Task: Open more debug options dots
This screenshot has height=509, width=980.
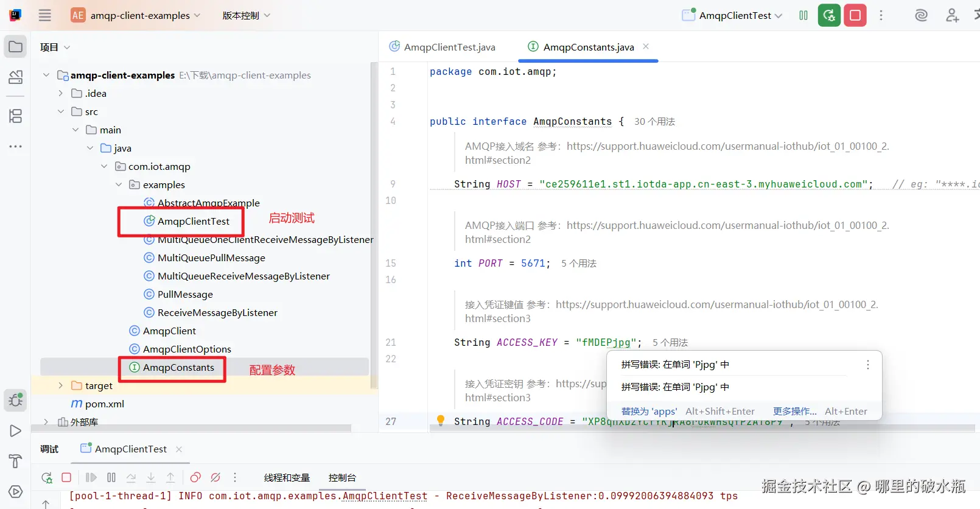Action: coord(235,477)
